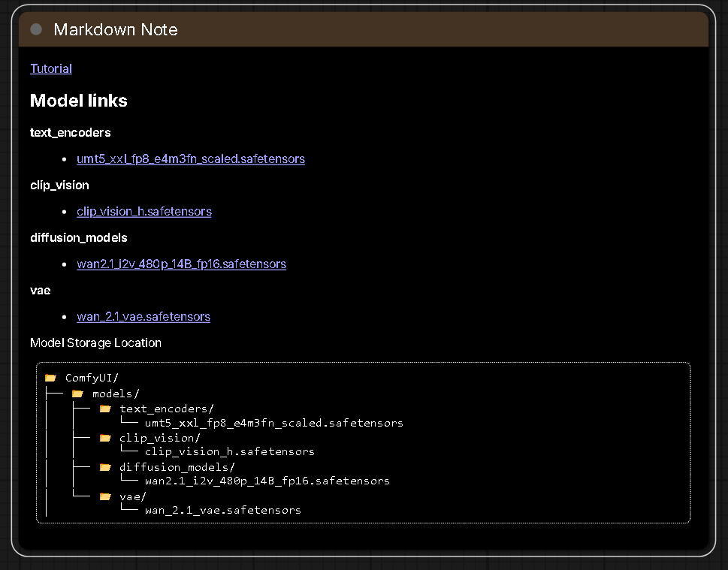Click the models/ folder icon in tree
The width and height of the screenshot is (728, 570).
coord(77,394)
